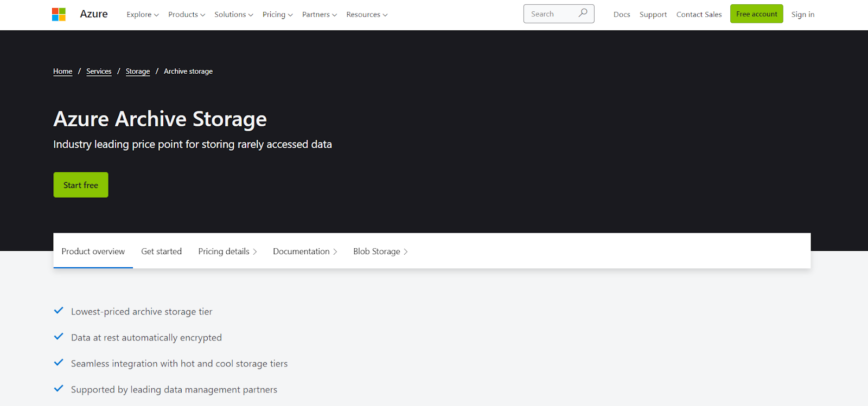Open the Storage breadcrumb link
Image resolution: width=868 pixels, height=406 pixels.
(x=138, y=72)
